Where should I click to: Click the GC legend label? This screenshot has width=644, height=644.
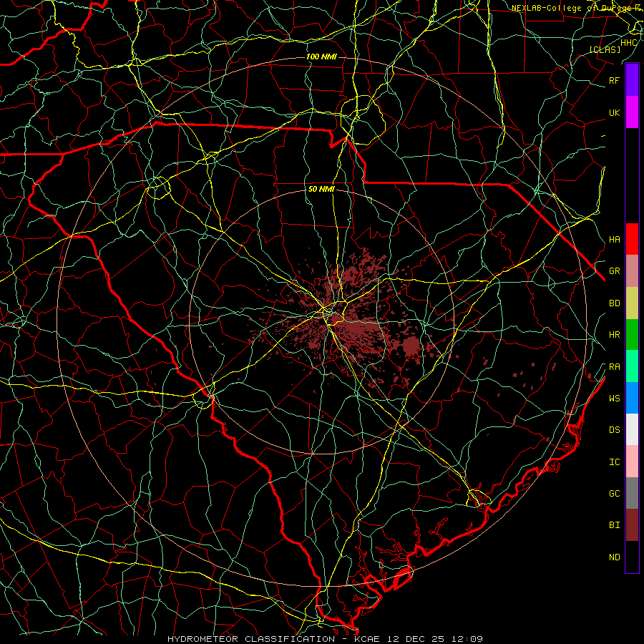pyautogui.click(x=614, y=494)
